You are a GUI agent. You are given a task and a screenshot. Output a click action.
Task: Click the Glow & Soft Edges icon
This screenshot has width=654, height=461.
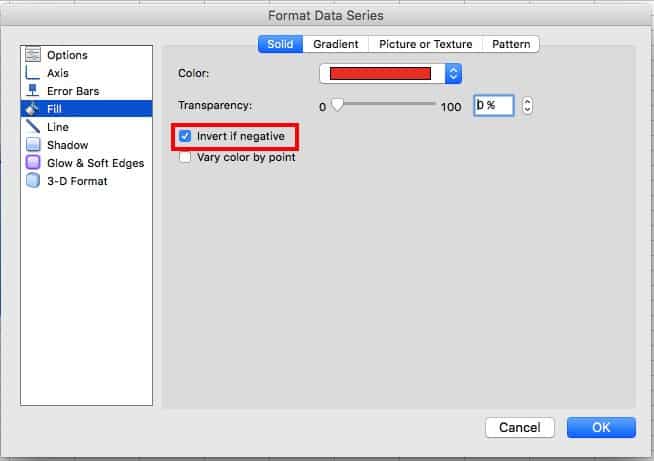(x=32, y=163)
